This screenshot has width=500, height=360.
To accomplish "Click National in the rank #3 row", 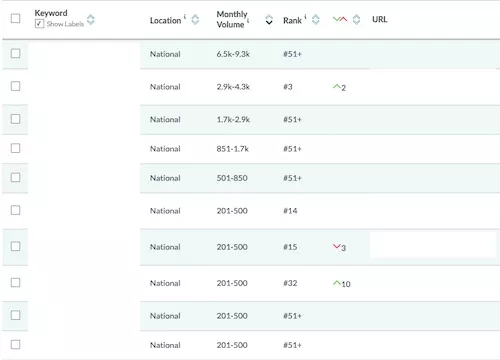I will click(x=165, y=87).
